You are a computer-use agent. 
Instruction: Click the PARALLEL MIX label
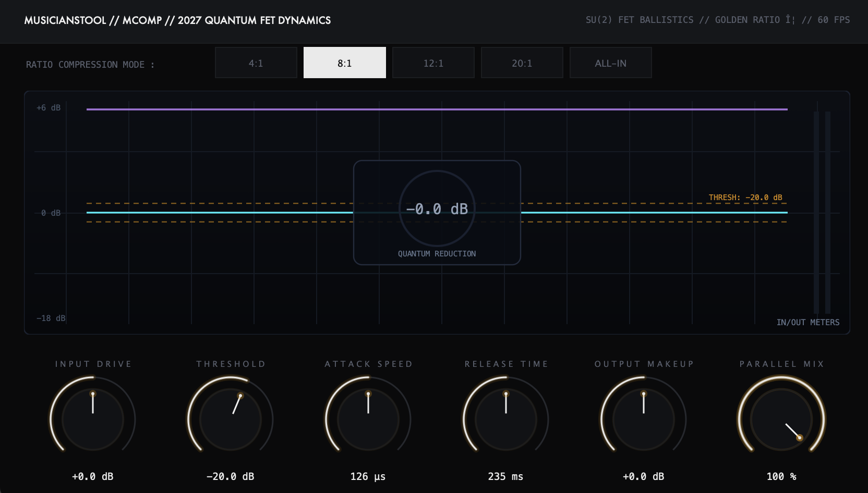click(782, 364)
